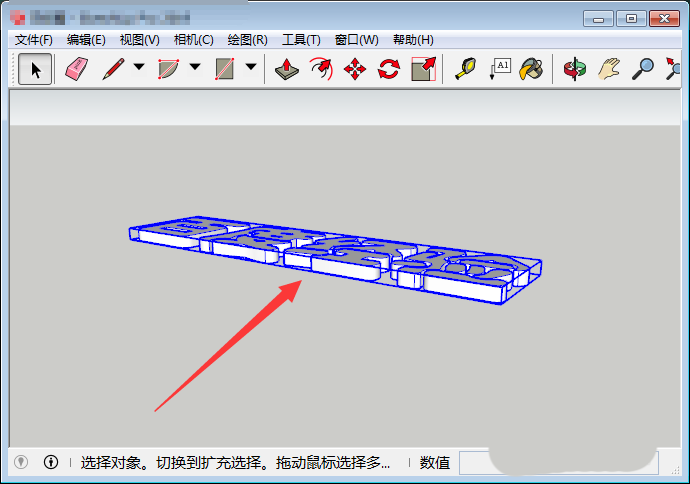The height and width of the screenshot is (484, 690).
Task: Maximize the application window
Action: point(631,19)
